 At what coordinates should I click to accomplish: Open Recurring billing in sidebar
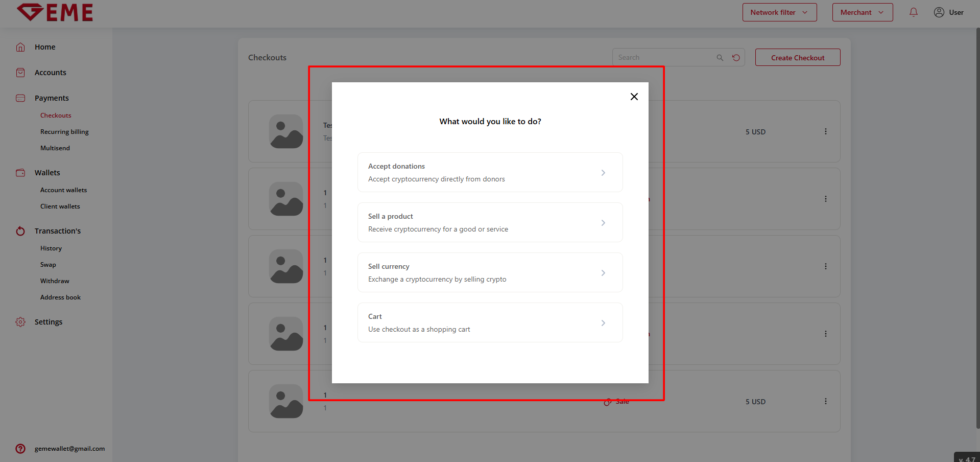click(64, 132)
